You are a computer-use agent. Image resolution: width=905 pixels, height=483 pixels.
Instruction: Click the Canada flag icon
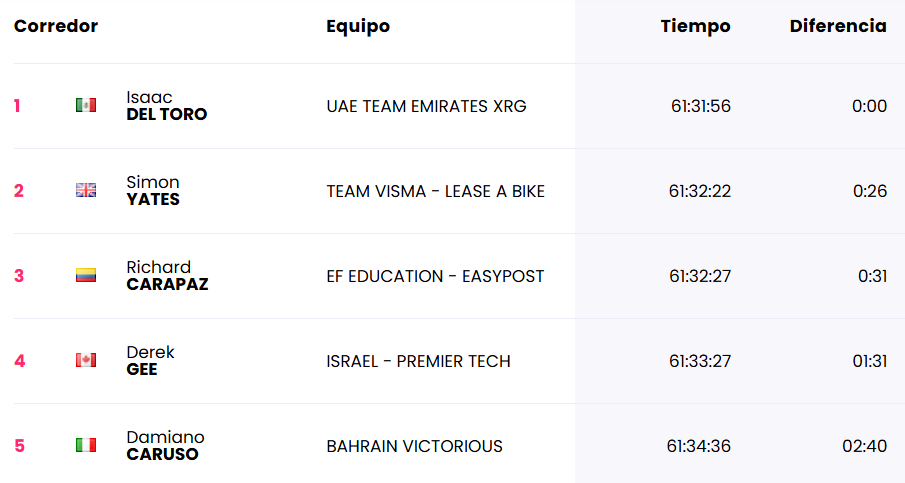point(86,360)
